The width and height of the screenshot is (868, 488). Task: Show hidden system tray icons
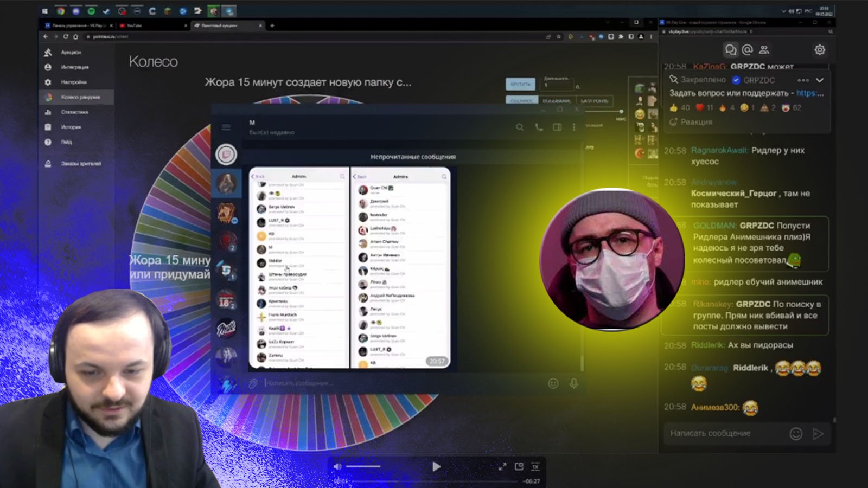(x=783, y=11)
